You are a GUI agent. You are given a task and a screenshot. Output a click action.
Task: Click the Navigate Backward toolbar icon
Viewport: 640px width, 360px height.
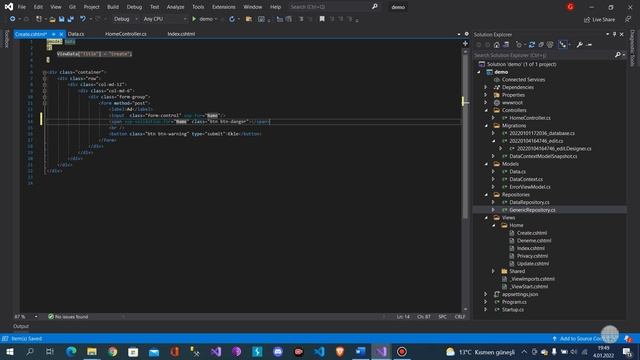point(13,19)
